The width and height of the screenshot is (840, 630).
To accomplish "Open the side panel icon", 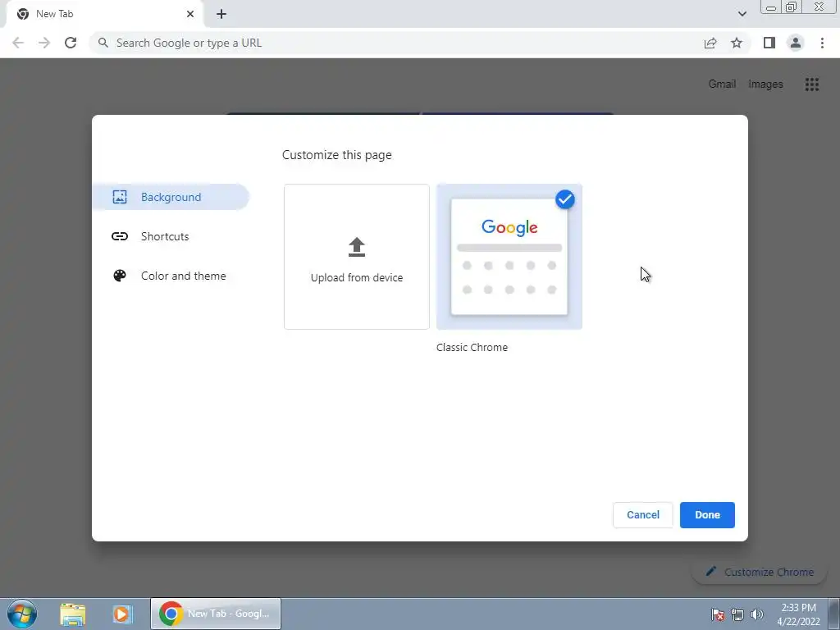I will 769,43.
